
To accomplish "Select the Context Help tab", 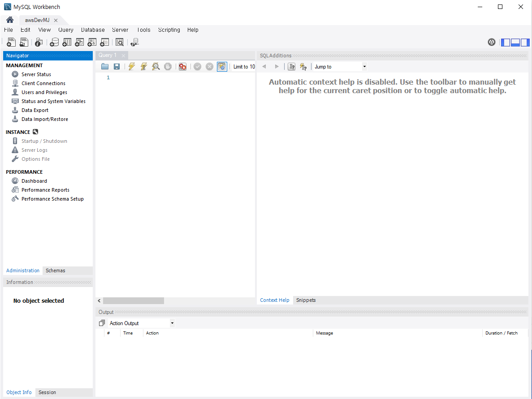I will coord(274,300).
